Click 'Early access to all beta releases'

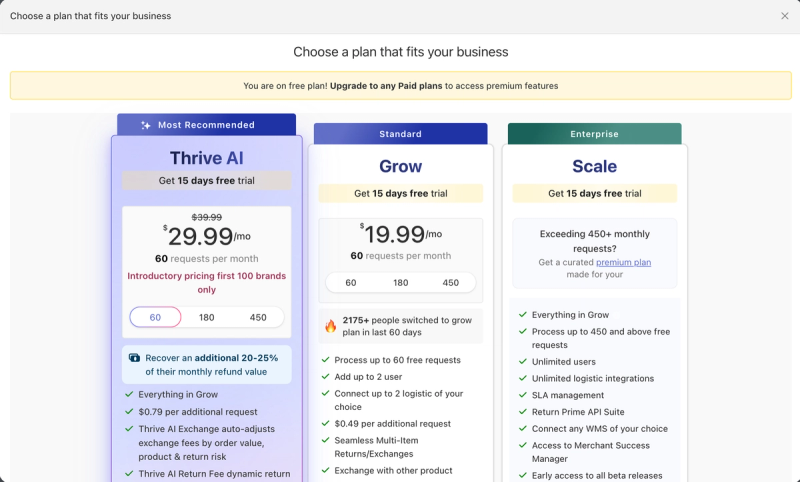[597, 475]
